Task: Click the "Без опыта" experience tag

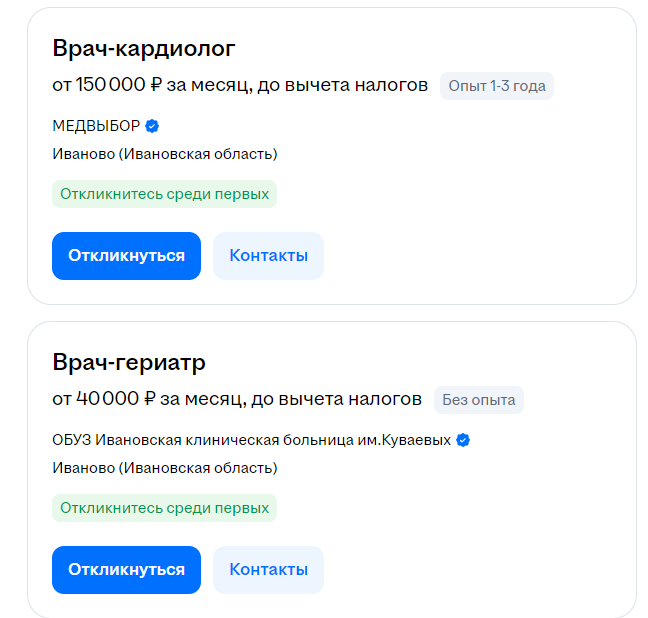Action: (479, 400)
